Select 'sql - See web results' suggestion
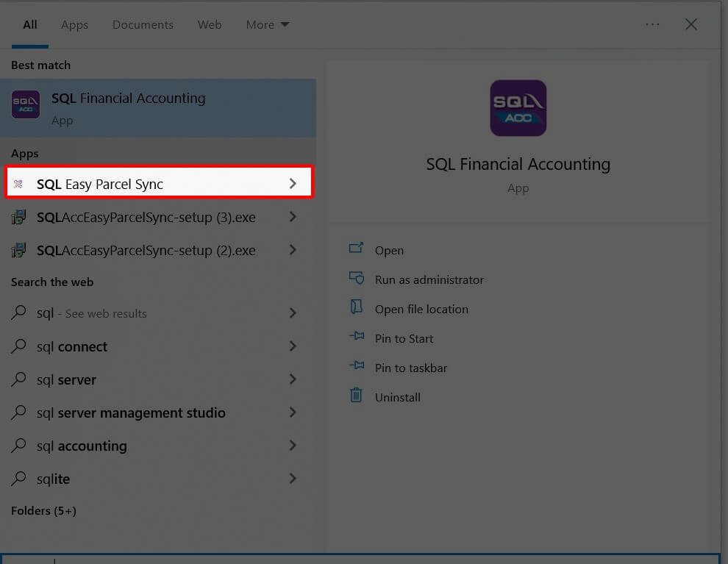This screenshot has height=564, width=728. [158, 313]
